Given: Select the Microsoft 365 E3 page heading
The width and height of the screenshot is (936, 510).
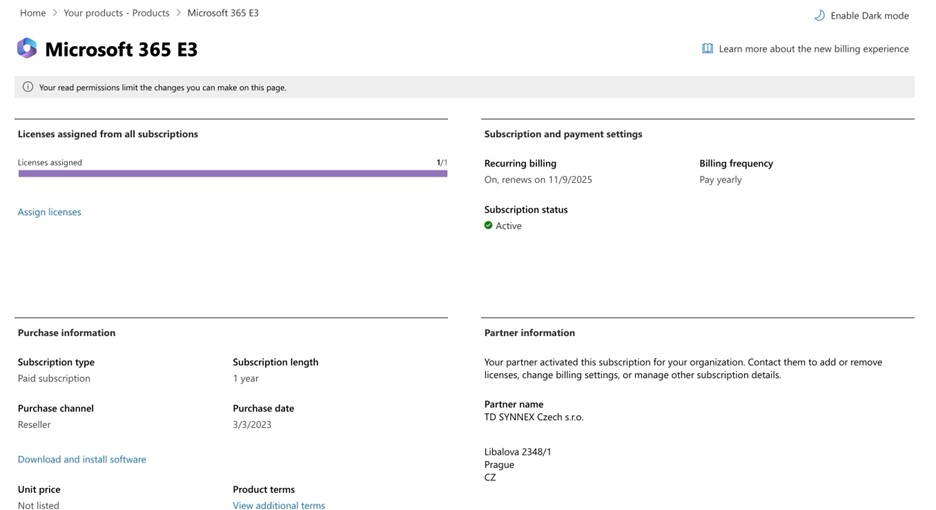Looking at the screenshot, I should (x=121, y=49).
